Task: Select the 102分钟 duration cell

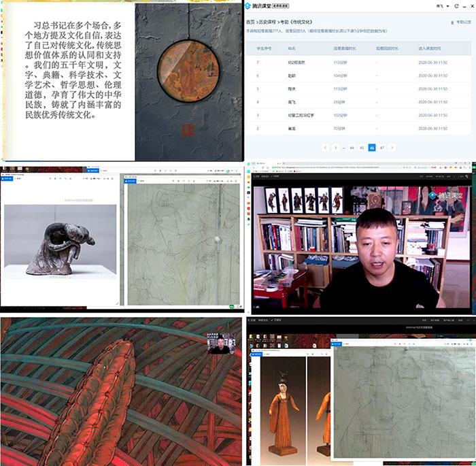Action: coord(340,116)
